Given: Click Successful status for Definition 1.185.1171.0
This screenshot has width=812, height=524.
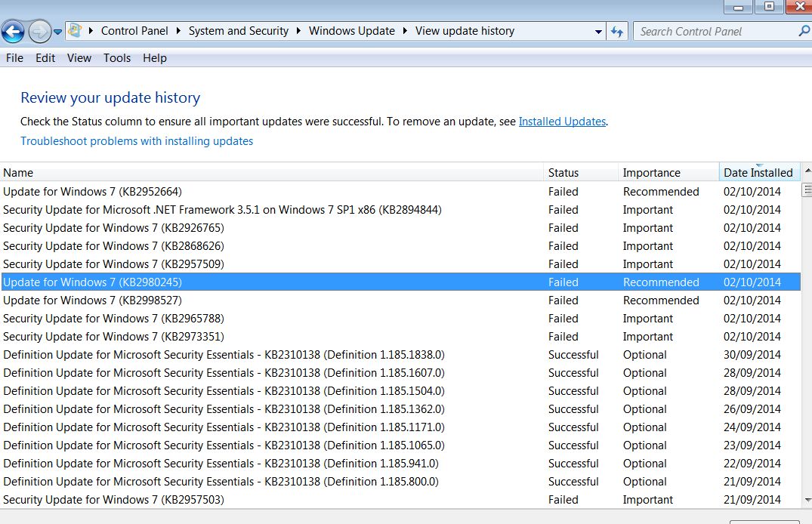Looking at the screenshot, I should tap(573, 427).
